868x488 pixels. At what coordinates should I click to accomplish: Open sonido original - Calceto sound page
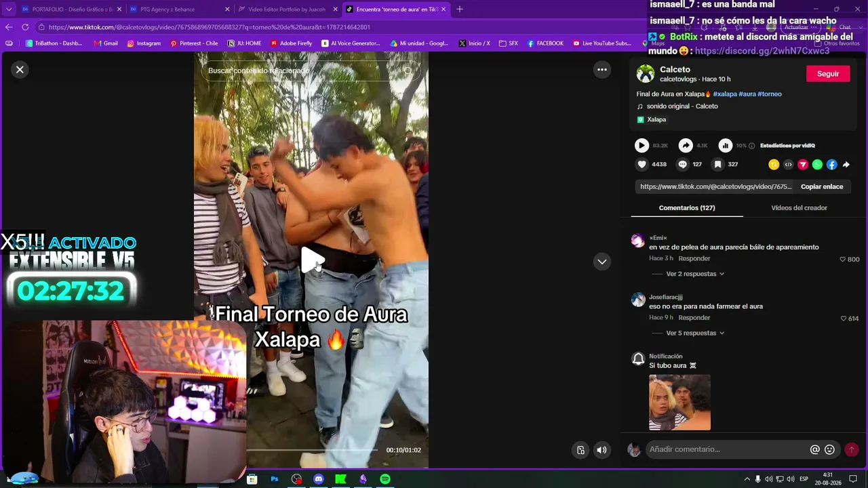point(682,106)
